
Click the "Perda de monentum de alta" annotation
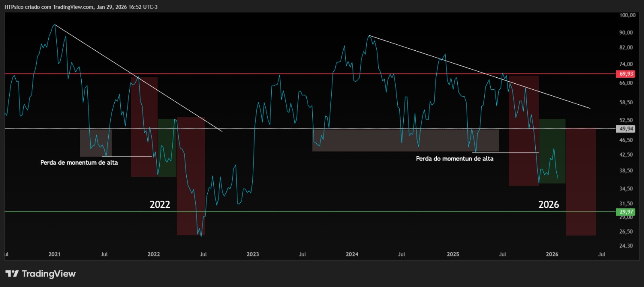[x=79, y=163]
